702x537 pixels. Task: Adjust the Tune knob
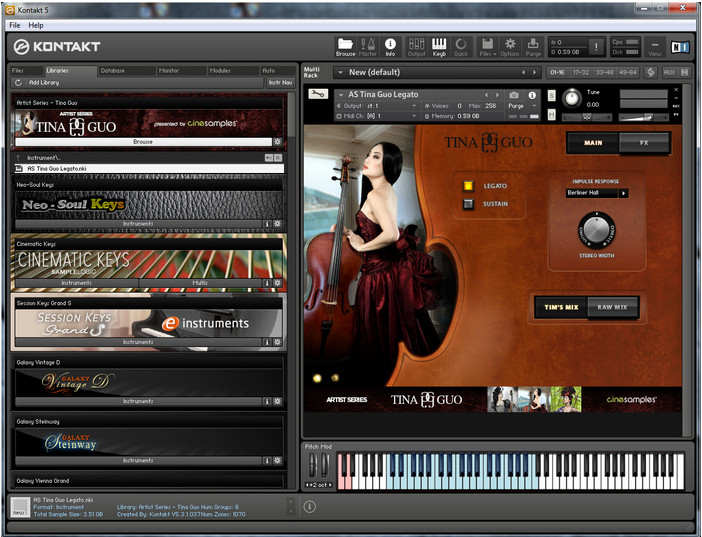point(571,98)
